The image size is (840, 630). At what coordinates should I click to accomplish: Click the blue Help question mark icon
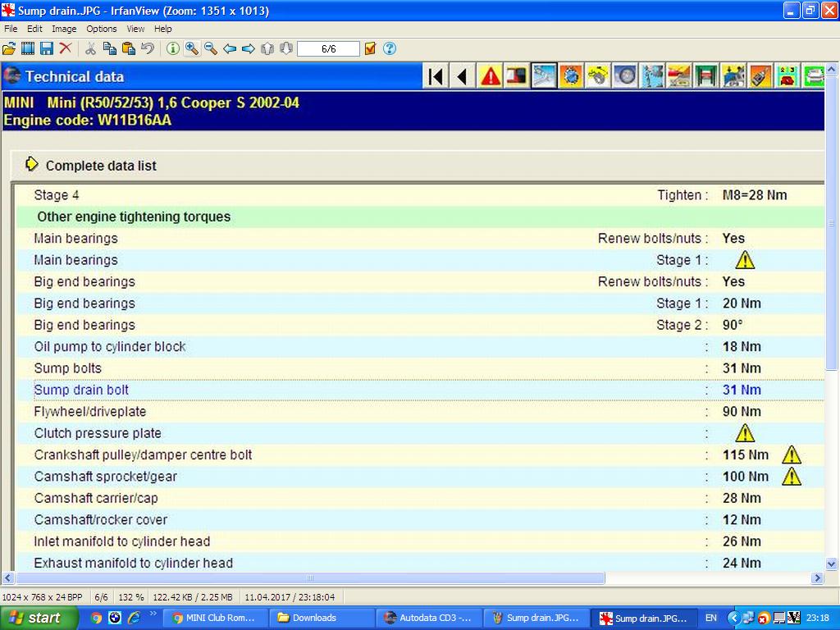[x=390, y=48]
